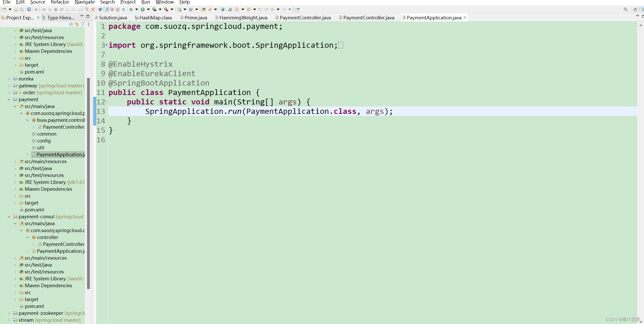This screenshot has height=324, width=644.
Task: Click the Run External Tools icon
Action: pyautogui.click(x=166, y=9)
